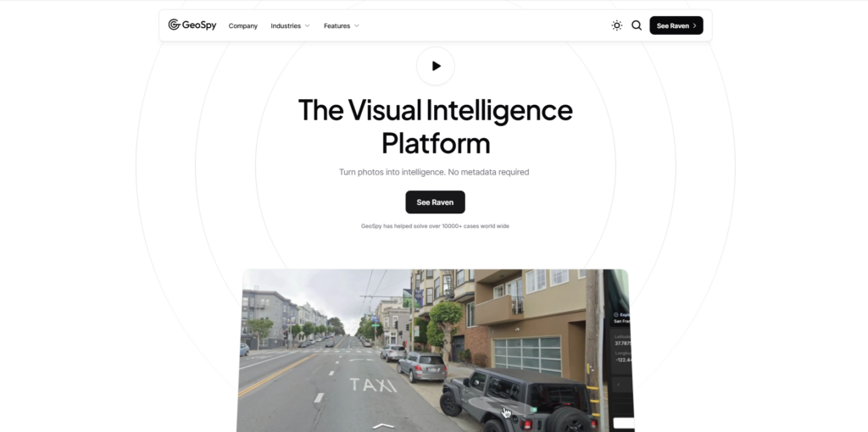
Task: Click the GeoSpy logo
Action: tap(192, 25)
